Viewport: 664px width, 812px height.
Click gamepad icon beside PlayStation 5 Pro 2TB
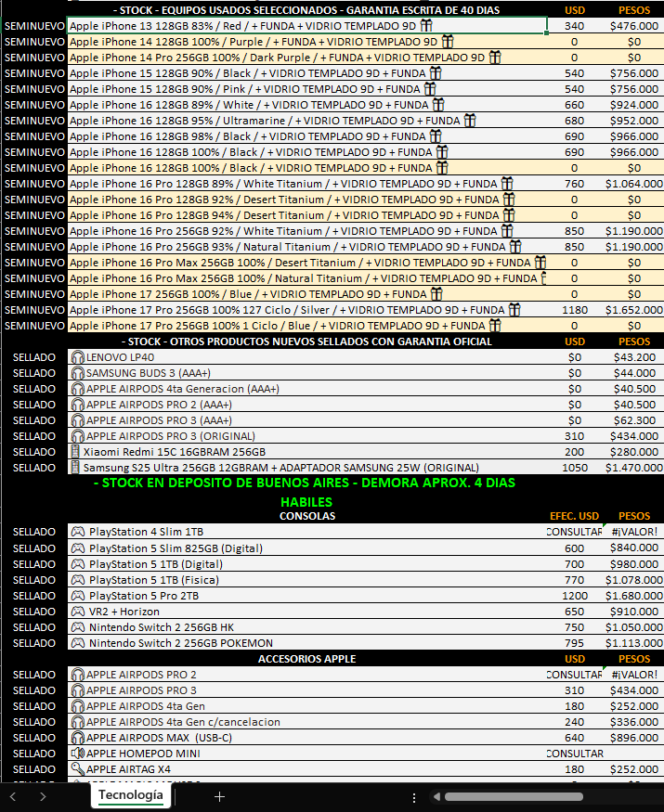point(78,595)
